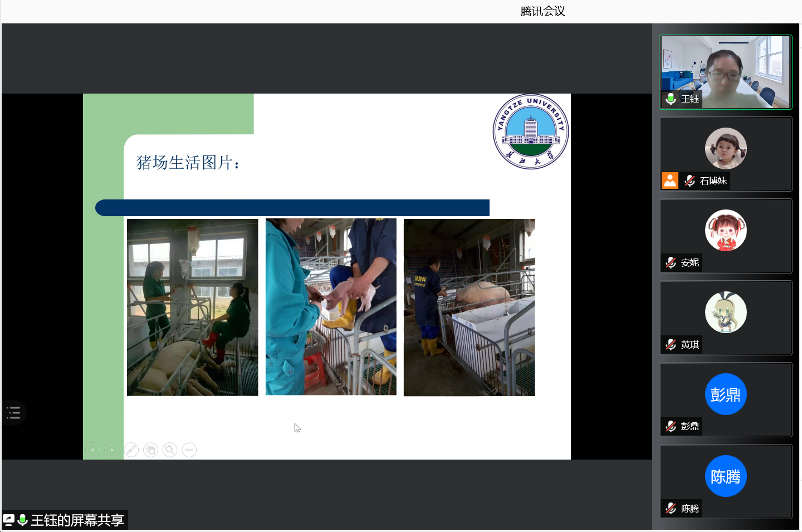Advance to the next slide using the arrow button

point(112,450)
